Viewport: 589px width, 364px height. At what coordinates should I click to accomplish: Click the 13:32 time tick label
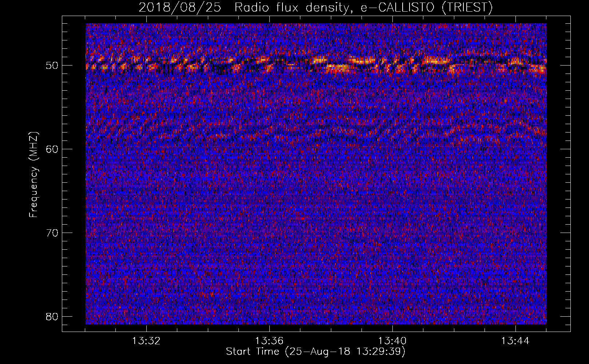pos(146,341)
